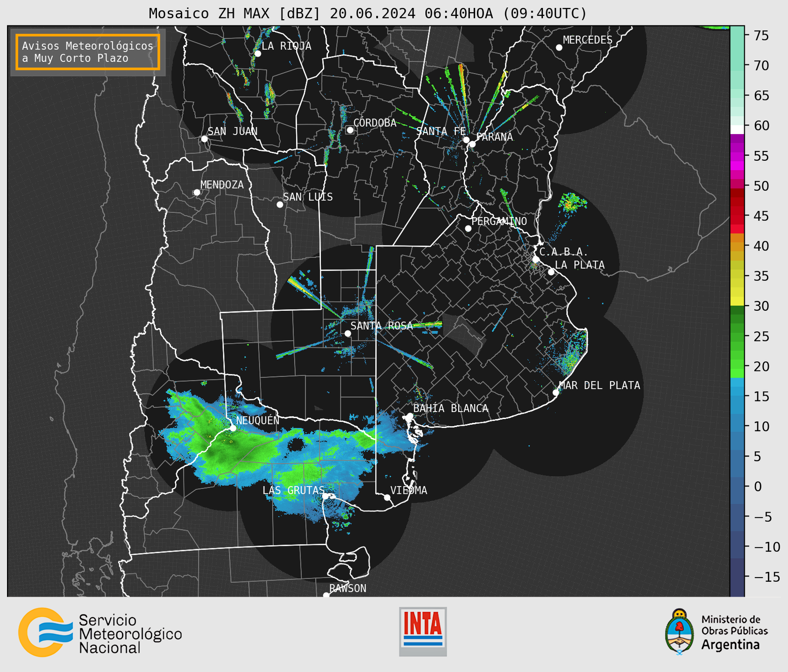
Task: Click the La Plata city marker
Action: click(x=551, y=272)
